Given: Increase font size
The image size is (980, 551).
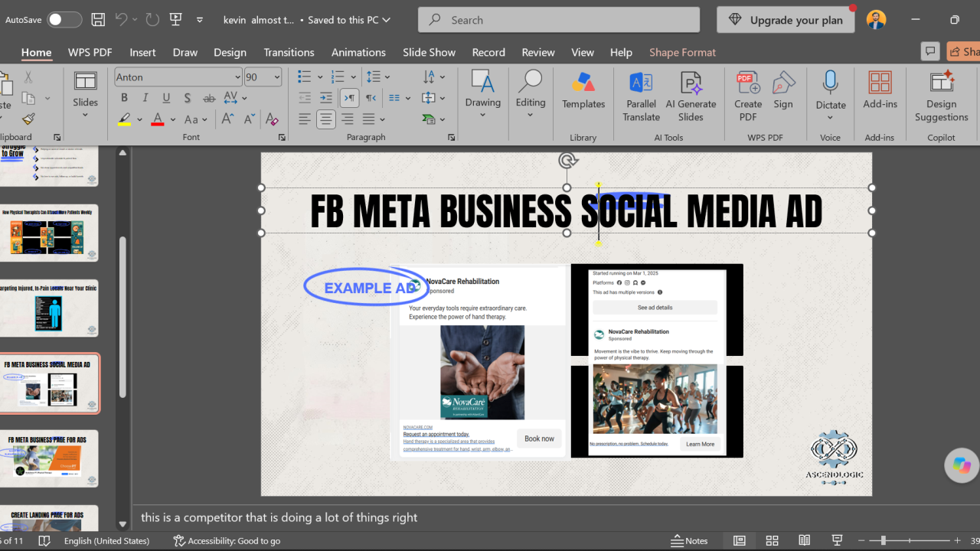Looking at the screenshot, I should point(228,119).
